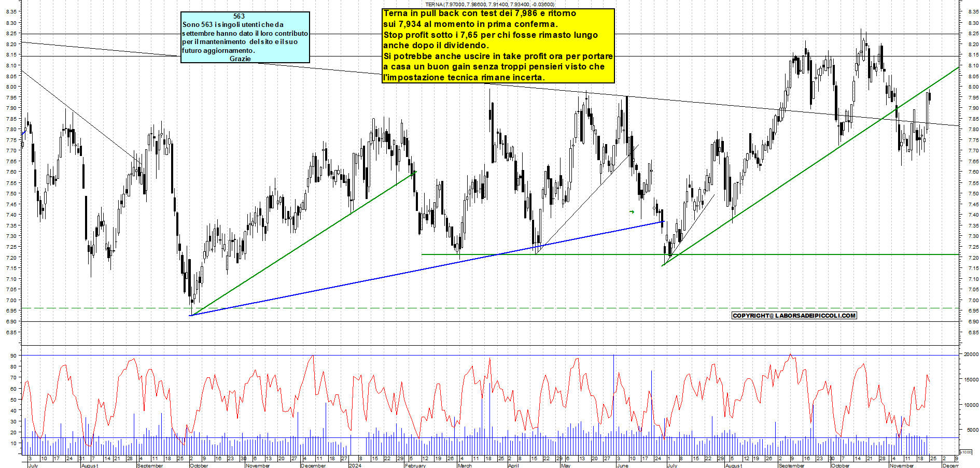Click the 'x1000' volume multiplier label
Screen dimensions: 980x468
point(965,452)
